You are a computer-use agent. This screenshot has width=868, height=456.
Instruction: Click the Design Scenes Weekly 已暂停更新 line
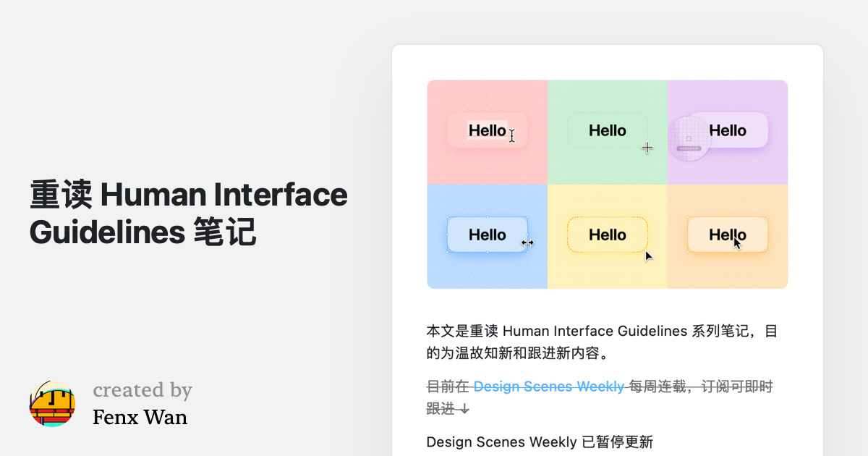point(540,442)
